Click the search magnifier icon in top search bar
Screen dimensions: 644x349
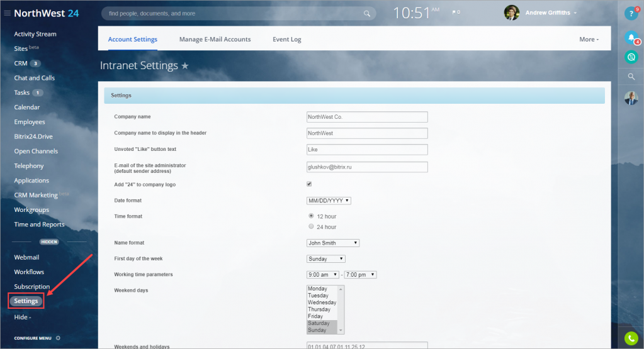click(367, 13)
